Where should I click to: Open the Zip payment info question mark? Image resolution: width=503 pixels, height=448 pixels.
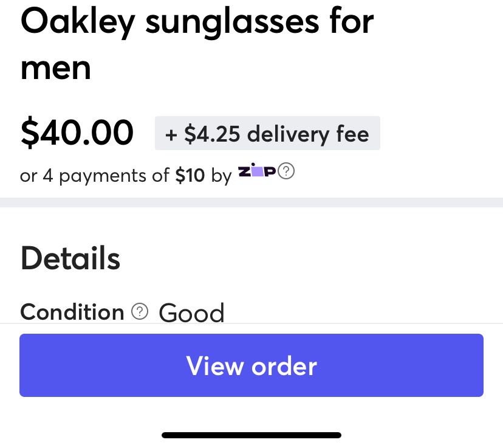[x=286, y=173]
